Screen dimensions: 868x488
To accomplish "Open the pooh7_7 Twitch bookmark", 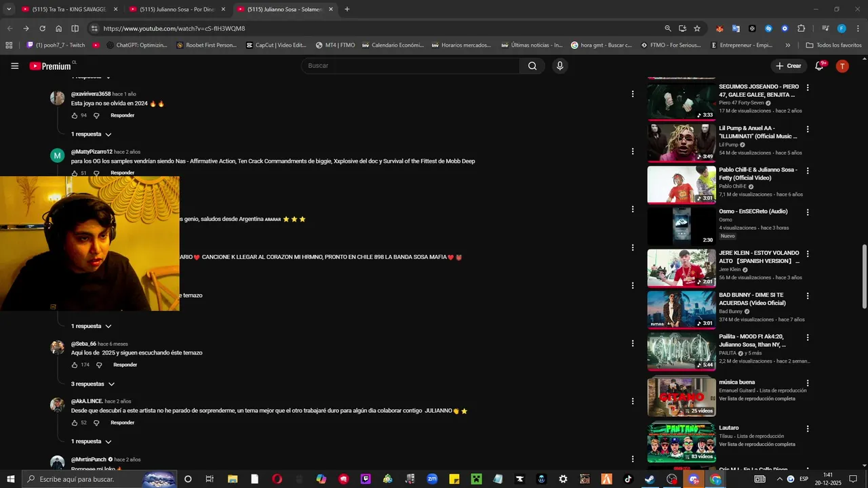I will click(56, 45).
